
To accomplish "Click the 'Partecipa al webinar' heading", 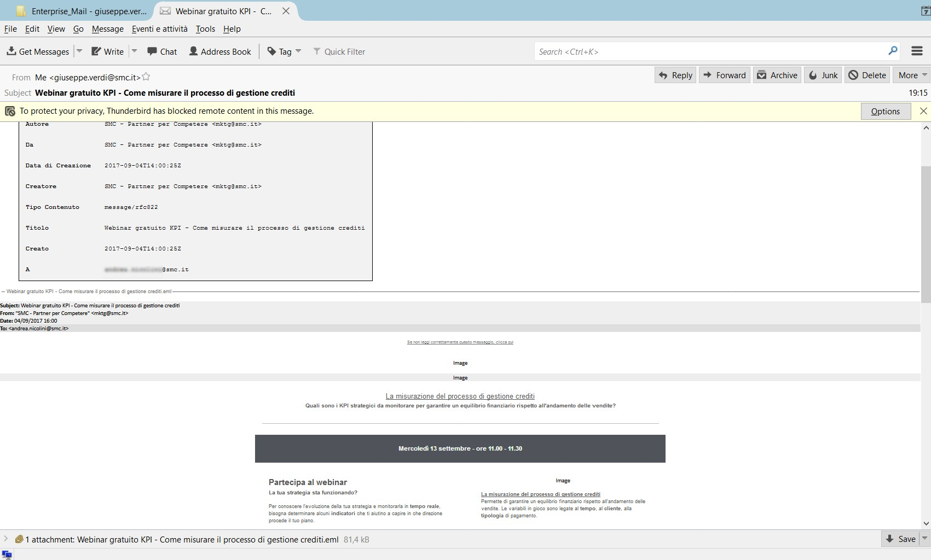I will [308, 482].
